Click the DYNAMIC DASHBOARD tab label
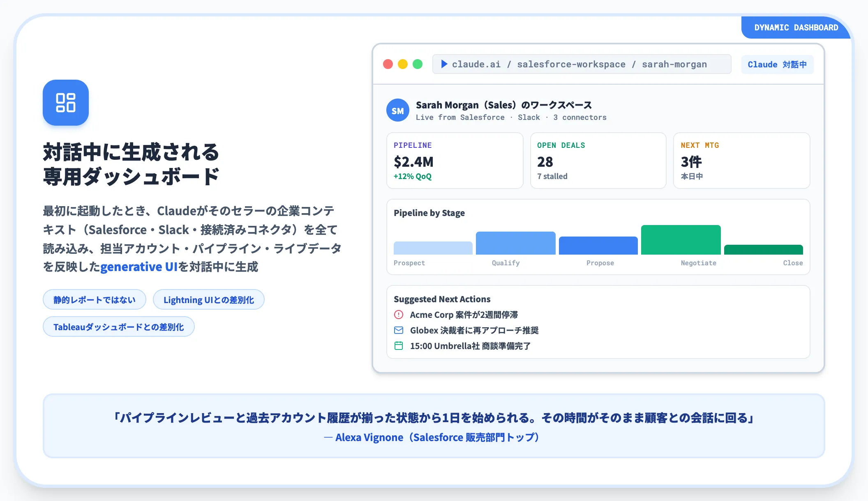The height and width of the screenshot is (501, 868). tap(796, 28)
